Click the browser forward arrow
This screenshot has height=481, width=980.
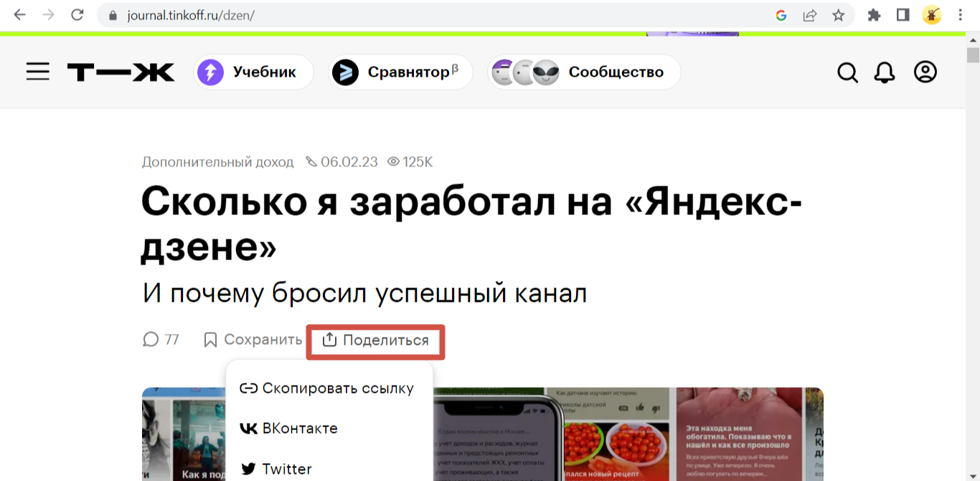point(49,15)
